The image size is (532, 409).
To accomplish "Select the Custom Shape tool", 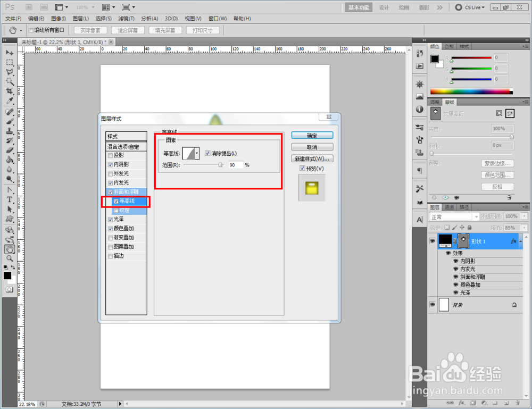I will 10,219.
